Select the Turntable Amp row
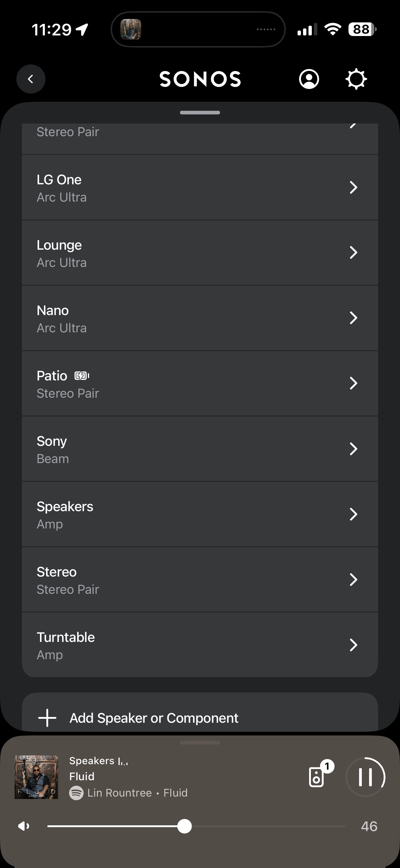The image size is (400, 868). [x=200, y=645]
